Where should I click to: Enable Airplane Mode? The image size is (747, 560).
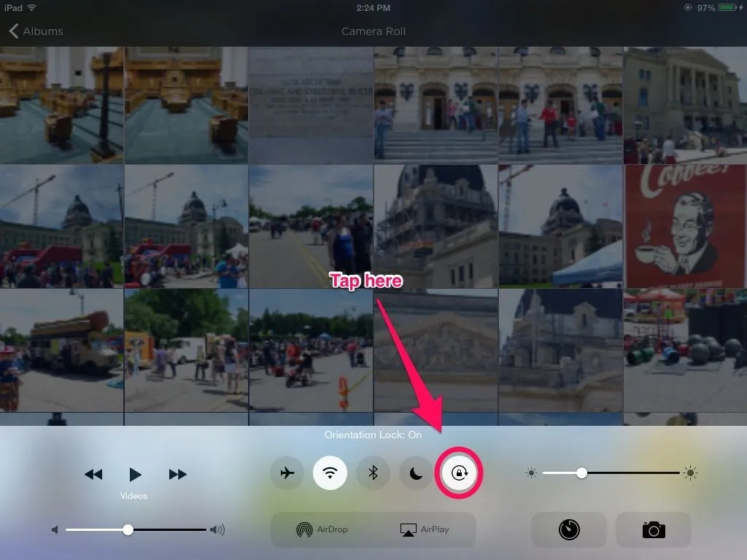click(287, 473)
